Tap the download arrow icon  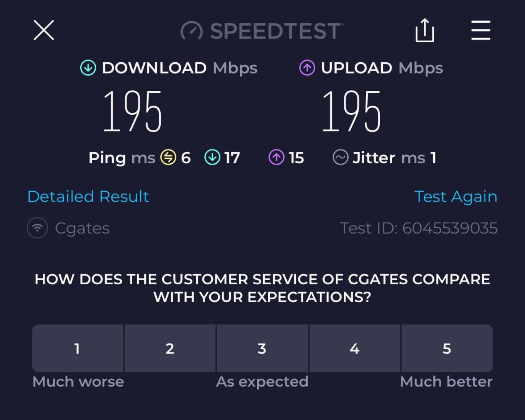click(x=88, y=68)
